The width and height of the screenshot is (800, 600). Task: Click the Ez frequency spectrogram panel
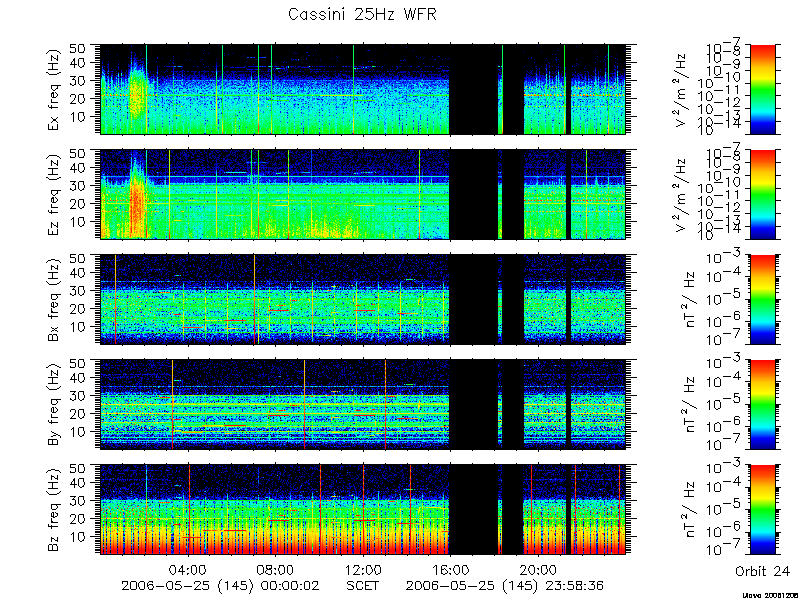point(363,194)
